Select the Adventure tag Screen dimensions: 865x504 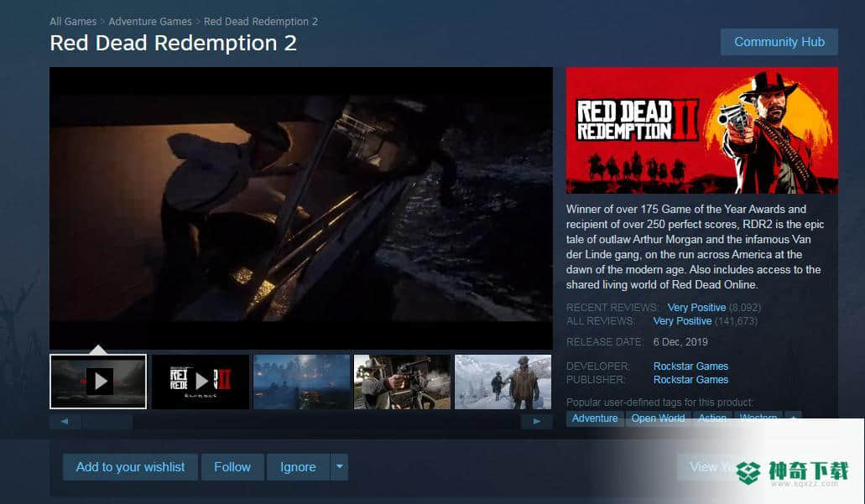(x=595, y=418)
